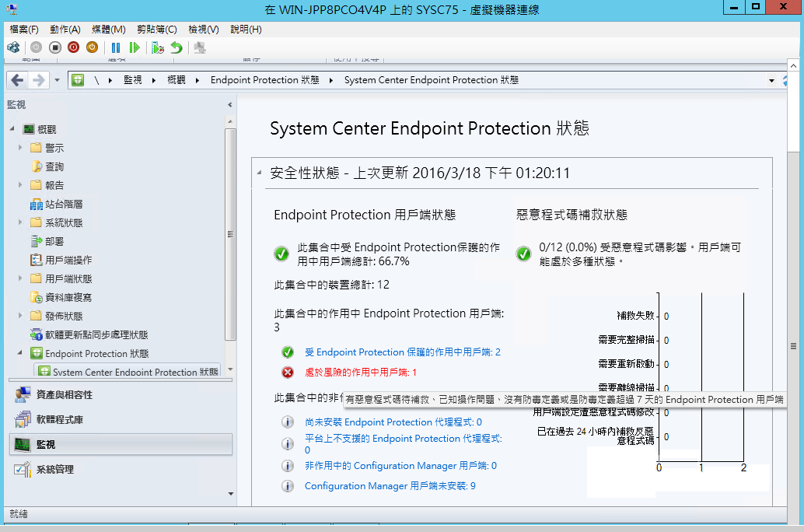Viewport: 804px width, 532px height.
Task: Click the green Revert arrow icon
Action: click(177, 47)
